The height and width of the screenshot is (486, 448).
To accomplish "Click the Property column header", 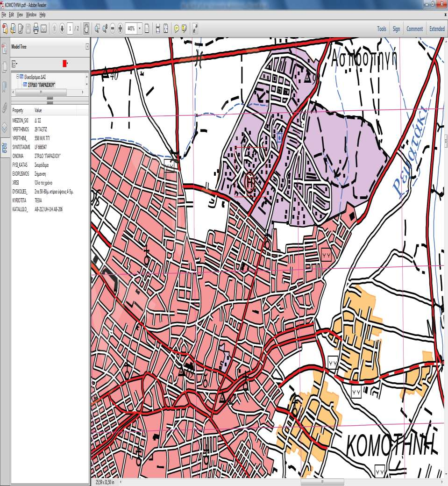I will coord(22,110).
